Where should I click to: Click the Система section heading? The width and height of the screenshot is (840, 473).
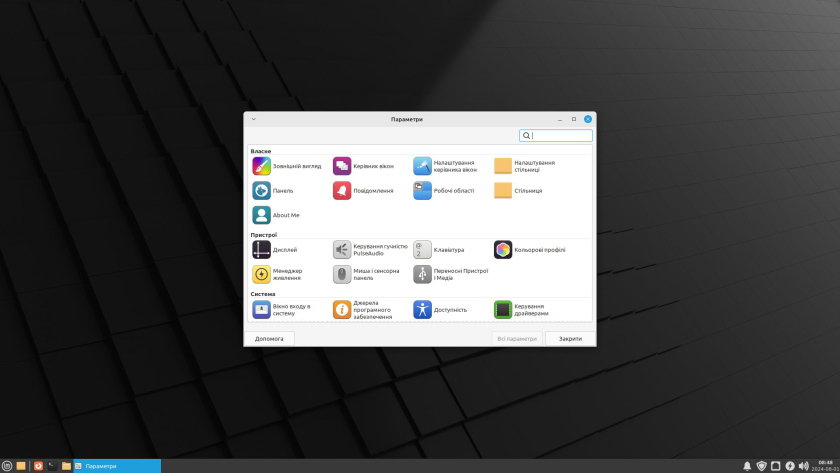point(262,294)
